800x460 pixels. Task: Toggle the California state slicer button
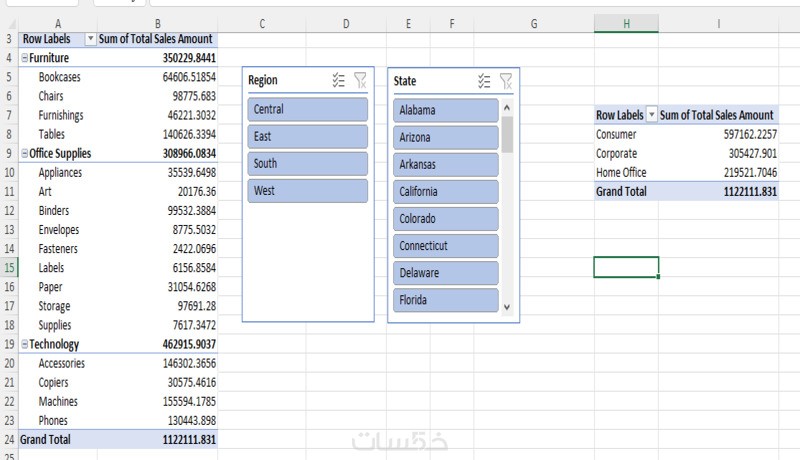point(445,192)
